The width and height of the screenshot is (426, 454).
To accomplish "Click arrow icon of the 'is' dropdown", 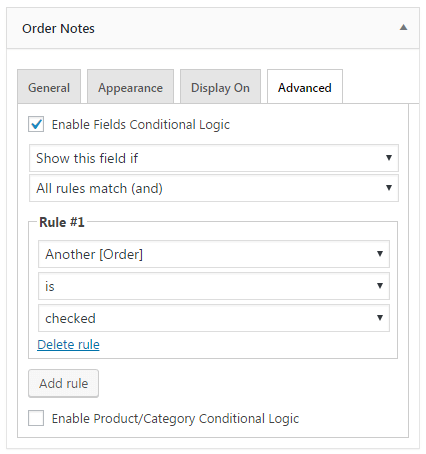I will (380, 286).
